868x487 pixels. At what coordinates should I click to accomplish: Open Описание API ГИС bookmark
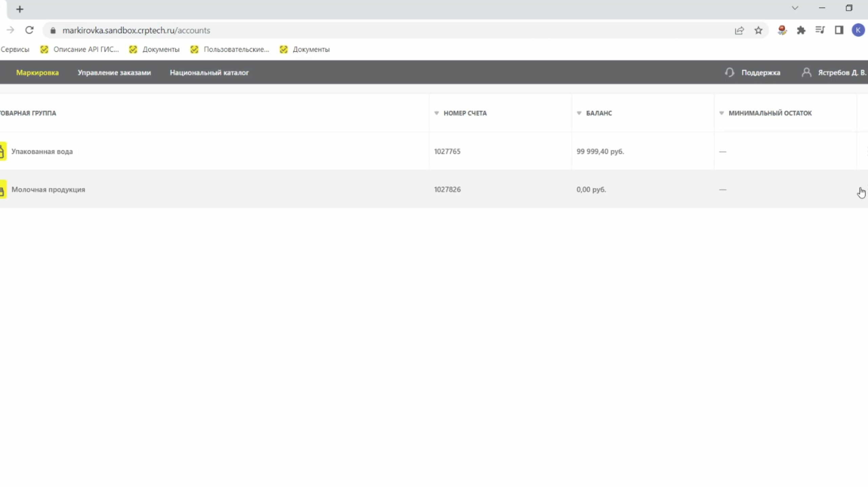(x=80, y=50)
